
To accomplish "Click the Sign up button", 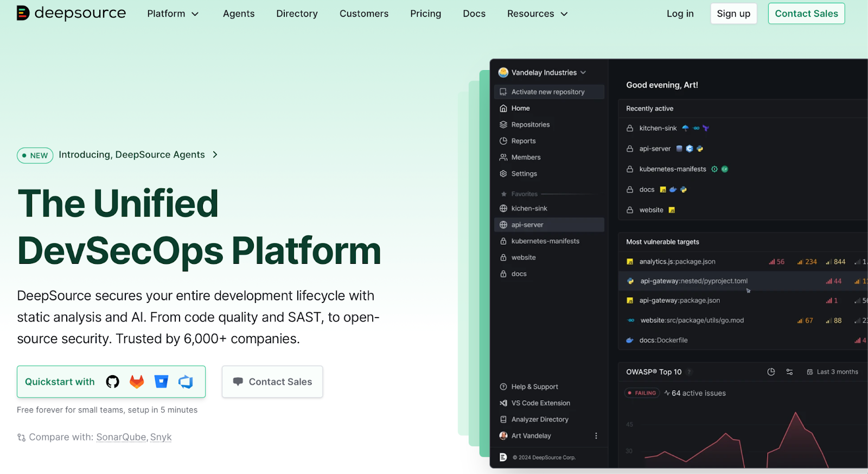I will tap(733, 14).
